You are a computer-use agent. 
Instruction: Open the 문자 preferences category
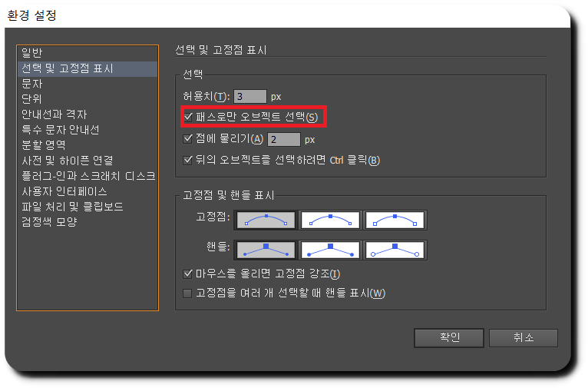click(88, 84)
